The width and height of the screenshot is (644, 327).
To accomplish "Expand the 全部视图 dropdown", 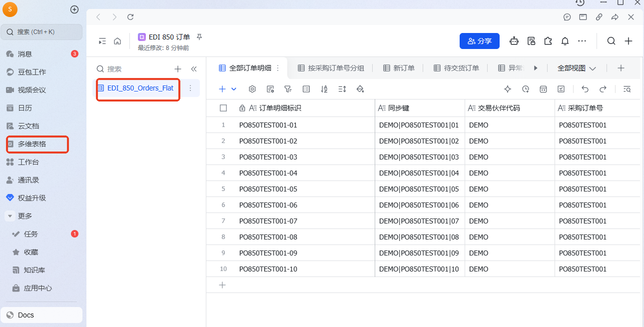I will pos(577,68).
